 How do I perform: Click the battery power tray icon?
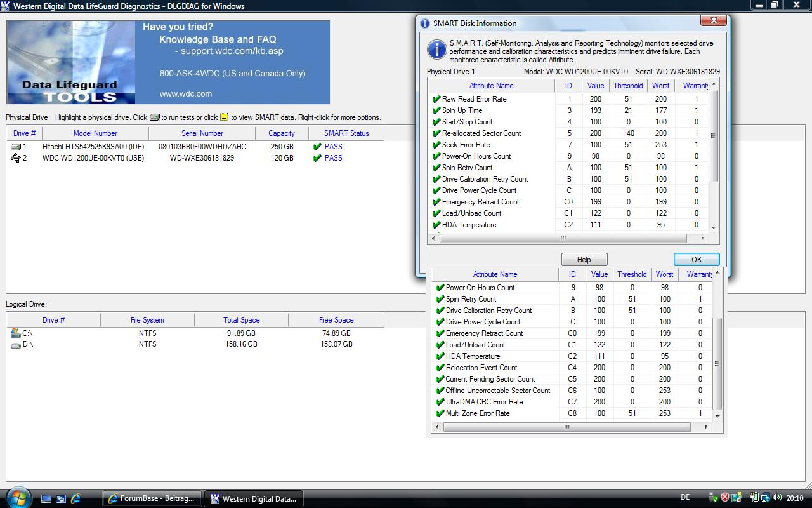click(754, 498)
